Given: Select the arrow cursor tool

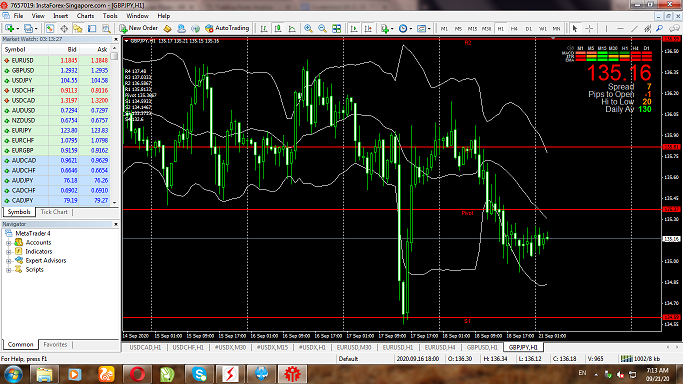Looking at the screenshot, I should click(x=575, y=28).
